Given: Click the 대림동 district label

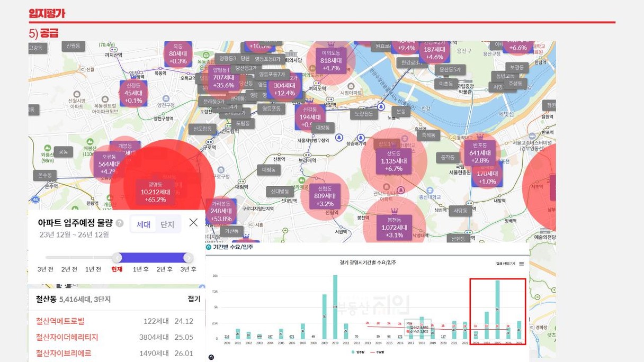Looking at the screenshot, I should pos(269,170).
